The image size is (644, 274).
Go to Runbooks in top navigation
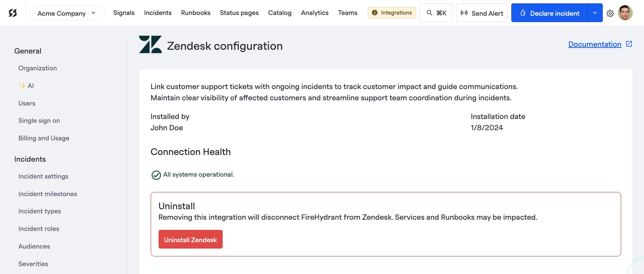tap(196, 13)
